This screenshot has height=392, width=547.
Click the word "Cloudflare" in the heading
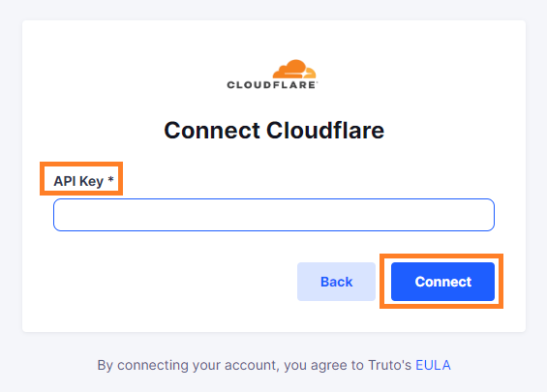click(x=325, y=131)
